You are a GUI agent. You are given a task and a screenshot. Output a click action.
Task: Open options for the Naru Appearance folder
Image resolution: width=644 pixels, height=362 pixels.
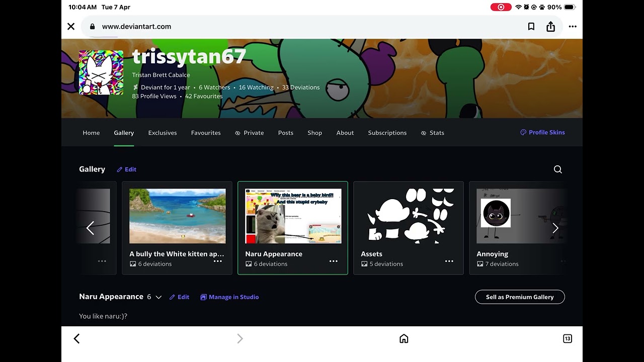point(334,261)
